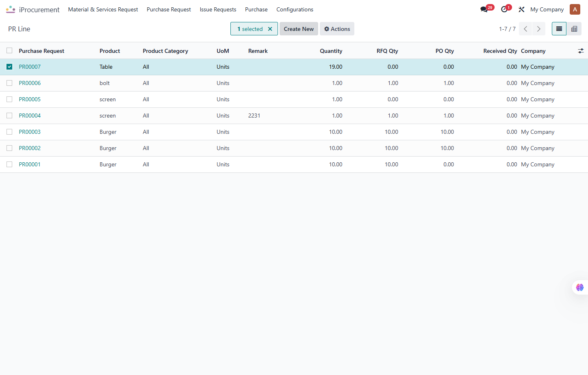
Task: Check the PR00002 row checkbox
Action: (x=9, y=148)
